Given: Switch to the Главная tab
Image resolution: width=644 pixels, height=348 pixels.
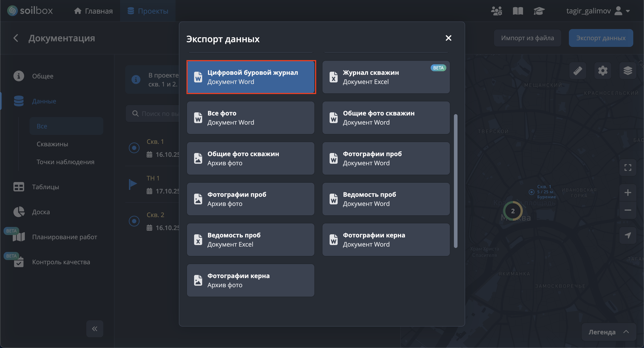Looking at the screenshot, I should click(93, 11).
